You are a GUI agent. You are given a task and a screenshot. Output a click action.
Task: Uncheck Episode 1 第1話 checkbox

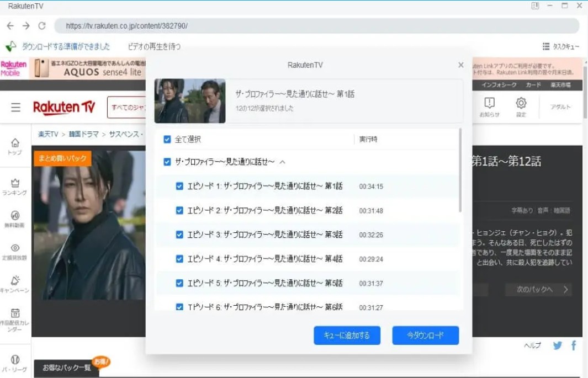click(179, 186)
